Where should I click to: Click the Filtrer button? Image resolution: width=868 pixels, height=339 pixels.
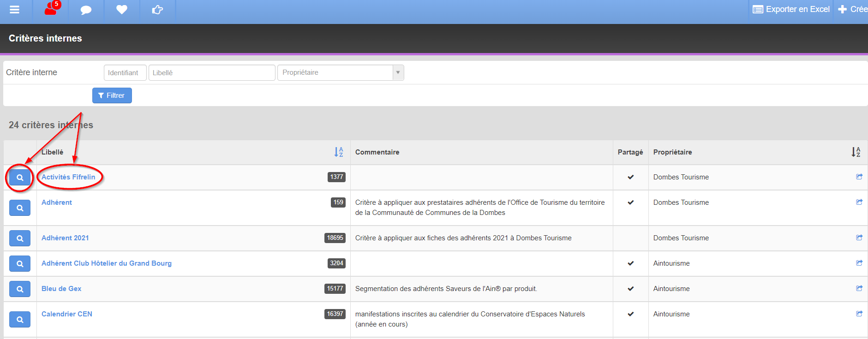tap(112, 95)
